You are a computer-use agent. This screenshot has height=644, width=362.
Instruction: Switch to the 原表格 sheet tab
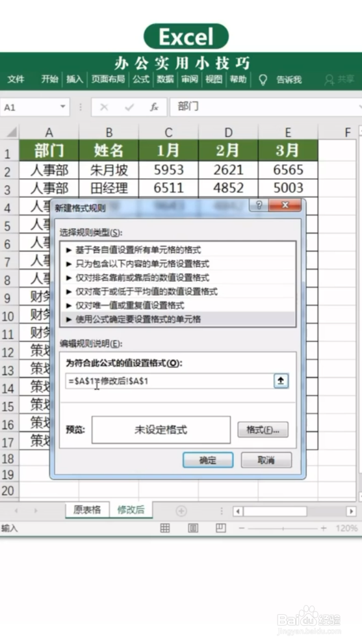pyautogui.click(x=87, y=509)
